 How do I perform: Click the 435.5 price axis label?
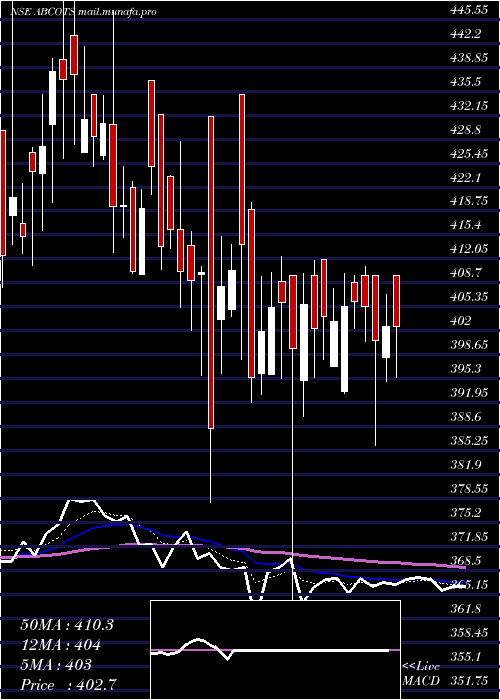(x=465, y=82)
